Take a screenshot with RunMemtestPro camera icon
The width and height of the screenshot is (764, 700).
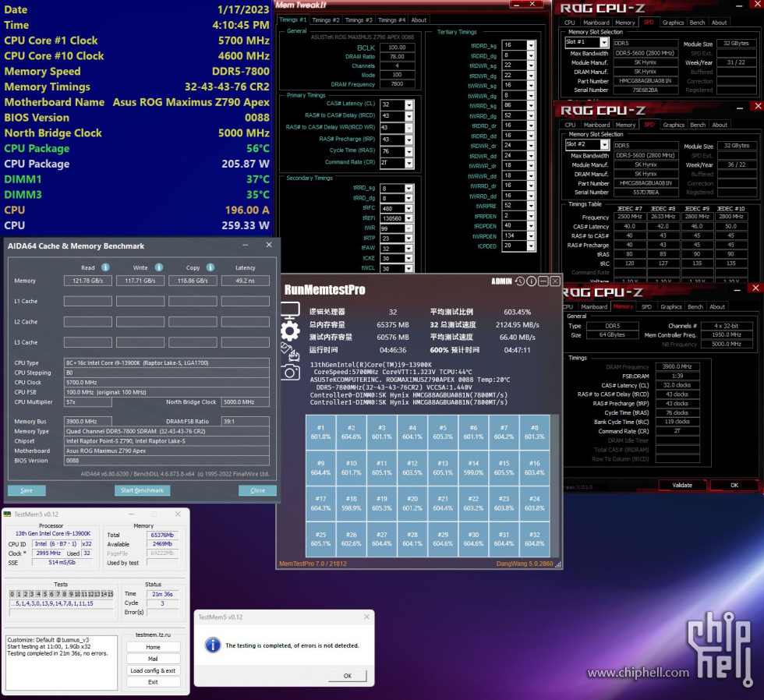[290, 373]
